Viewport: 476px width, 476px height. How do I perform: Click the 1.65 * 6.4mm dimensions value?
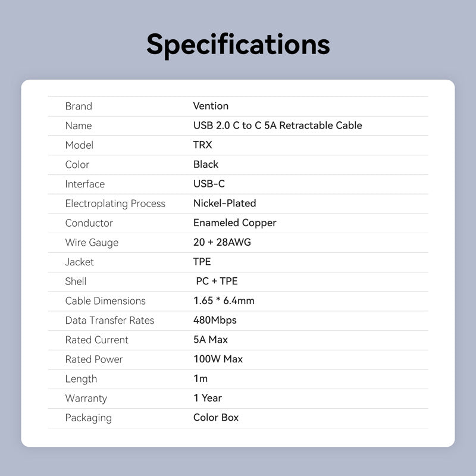224,301
